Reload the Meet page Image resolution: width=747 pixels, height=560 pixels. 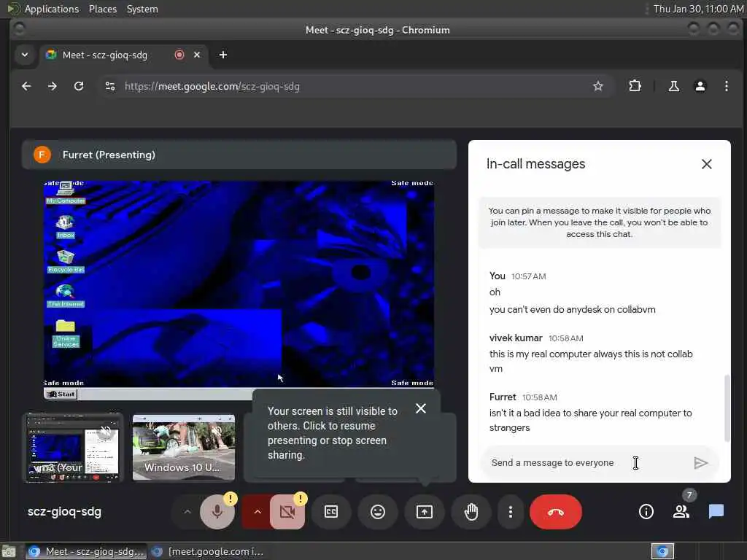(x=79, y=86)
